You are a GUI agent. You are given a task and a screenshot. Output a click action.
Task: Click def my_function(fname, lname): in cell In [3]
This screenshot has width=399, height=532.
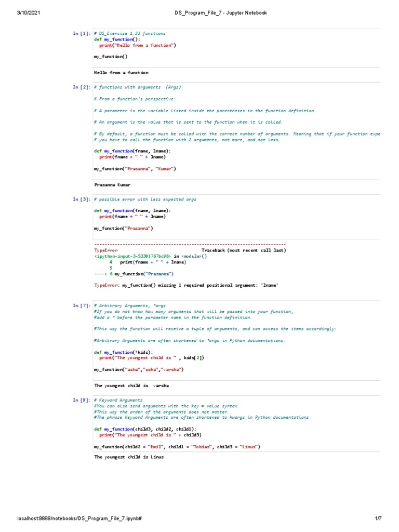(x=132, y=211)
